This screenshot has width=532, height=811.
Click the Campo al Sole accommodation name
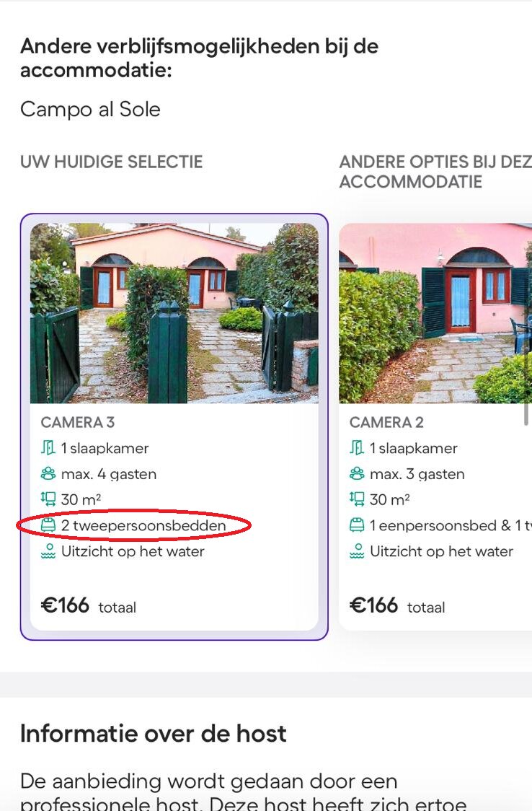90,110
